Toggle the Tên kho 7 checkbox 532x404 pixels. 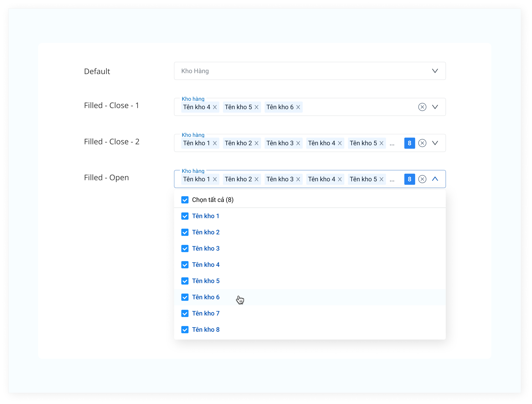(185, 313)
